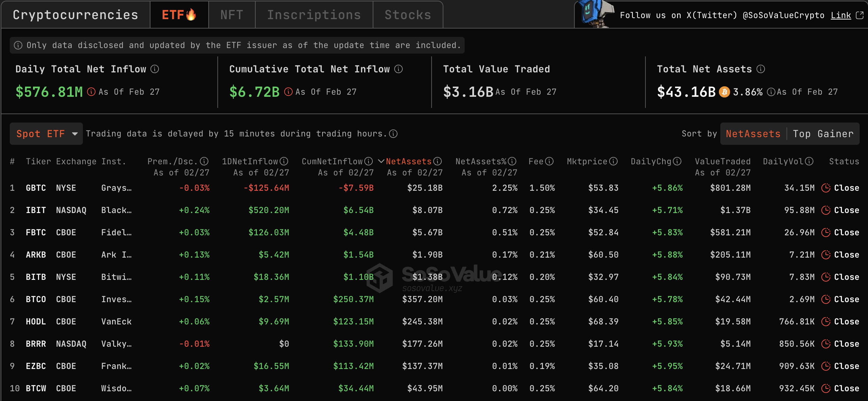Click the 1DNetInflow column header
The image size is (868, 401).
pyautogui.click(x=250, y=162)
